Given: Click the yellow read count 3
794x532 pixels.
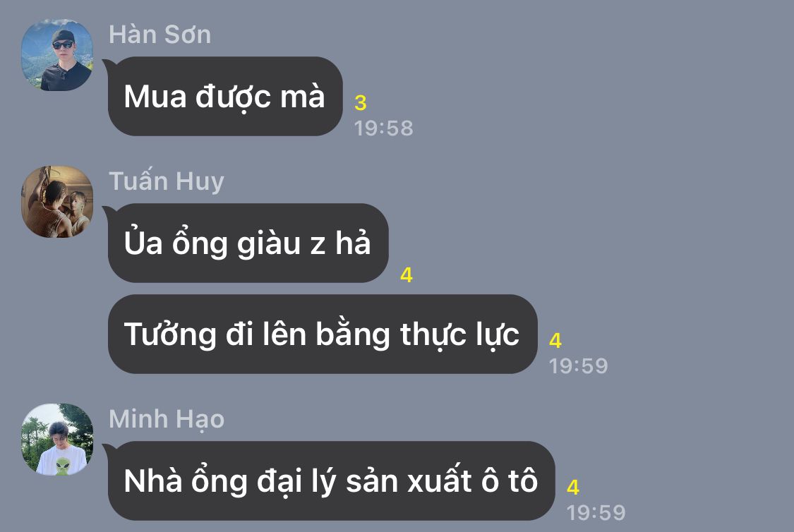Looking at the screenshot, I should pyautogui.click(x=361, y=103).
